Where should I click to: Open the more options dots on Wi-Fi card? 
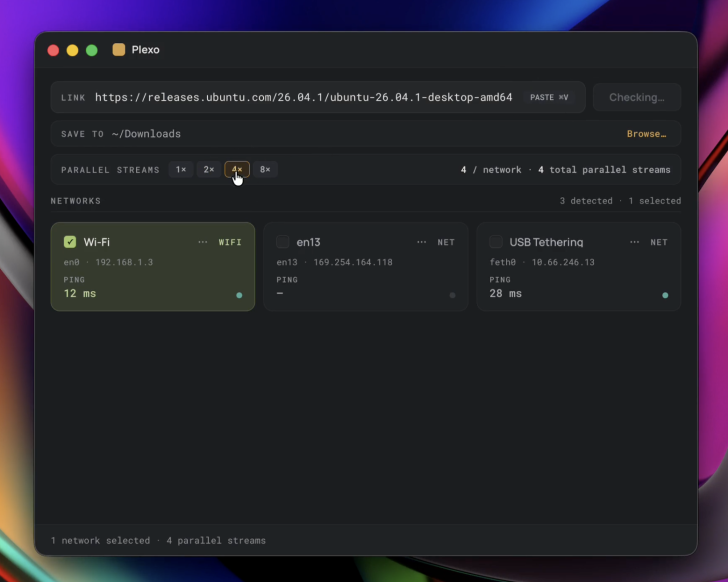tap(203, 242)
